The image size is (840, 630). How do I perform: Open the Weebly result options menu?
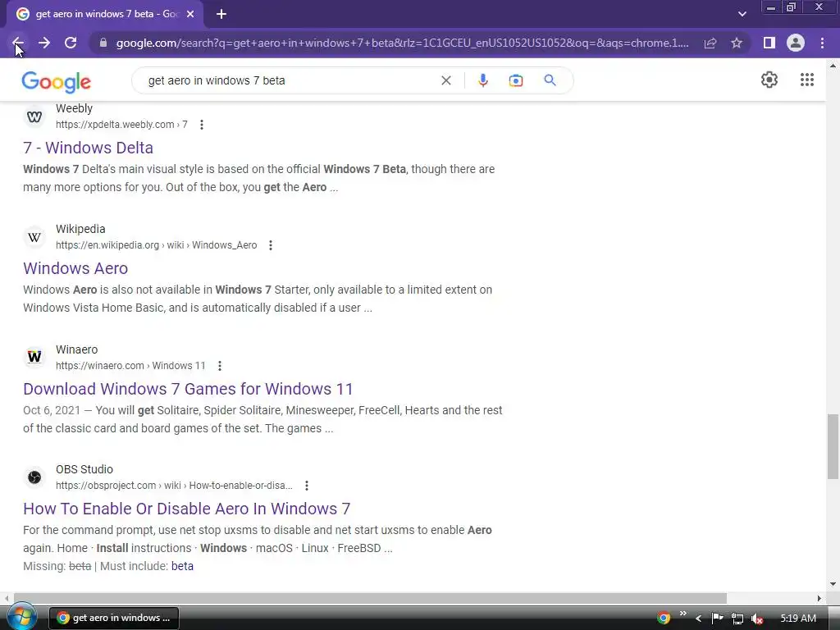(x=202, y=125)
